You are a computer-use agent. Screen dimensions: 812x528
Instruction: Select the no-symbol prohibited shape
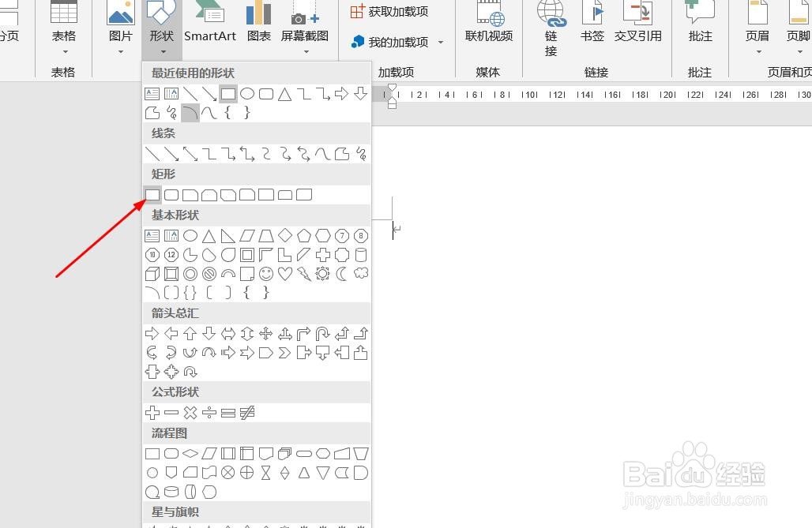[x=209, y=273]
